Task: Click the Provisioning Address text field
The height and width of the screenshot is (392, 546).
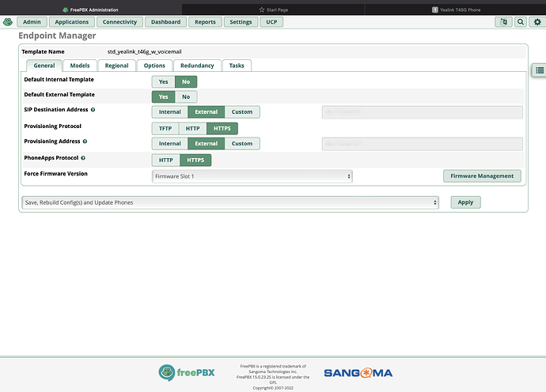Action: pos(422,144)
